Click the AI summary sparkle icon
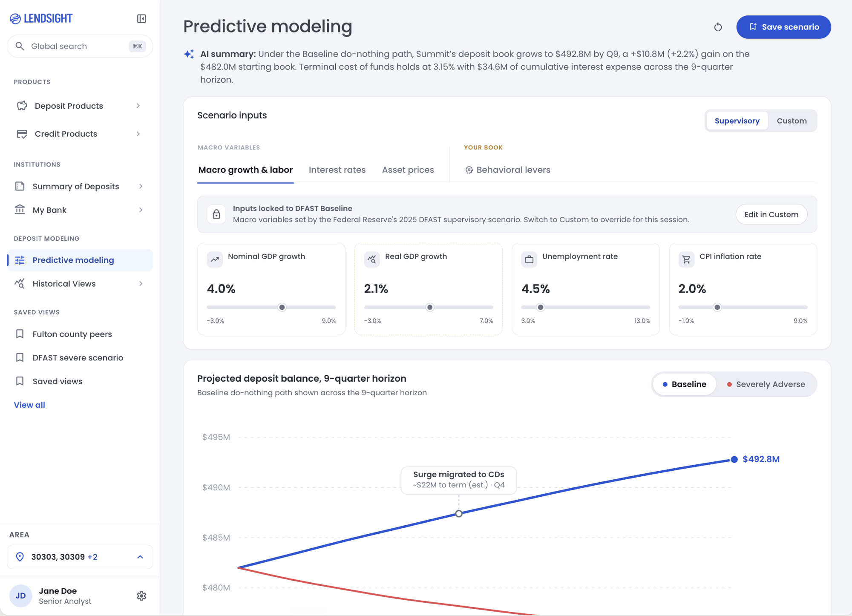 point(189,54)
